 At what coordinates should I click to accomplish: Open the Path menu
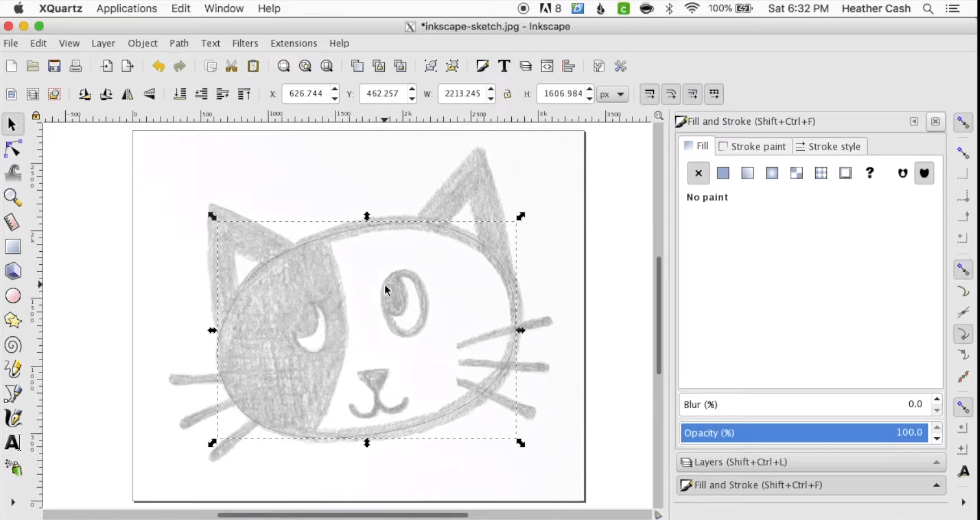point(179,43)
